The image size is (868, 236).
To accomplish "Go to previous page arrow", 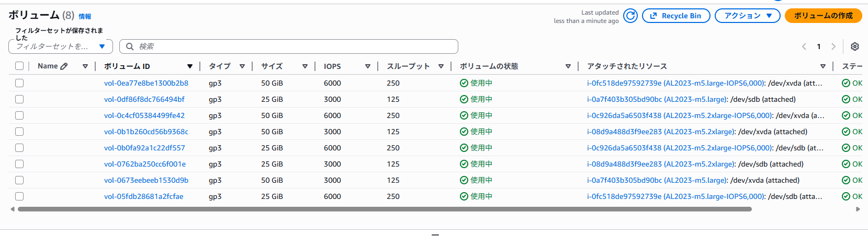I will pyautogui.click(x=804, y=46).
